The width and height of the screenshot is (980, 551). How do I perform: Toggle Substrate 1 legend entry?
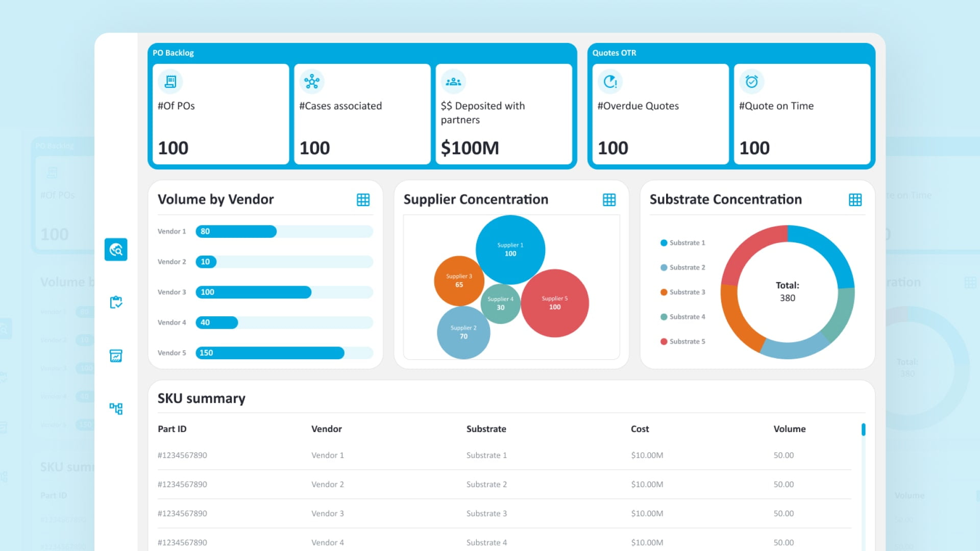pyautogui.click(x=682, y=243)
